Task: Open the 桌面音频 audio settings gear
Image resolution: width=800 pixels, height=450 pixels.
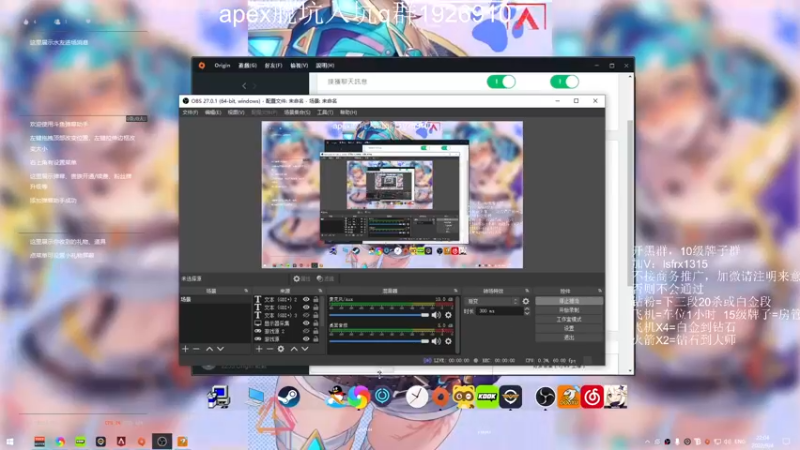Action: tap(448, 341)
